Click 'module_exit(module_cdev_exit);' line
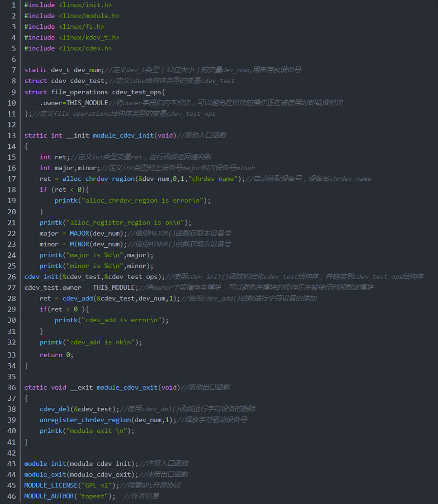The image size is (438, 504). 81,475
